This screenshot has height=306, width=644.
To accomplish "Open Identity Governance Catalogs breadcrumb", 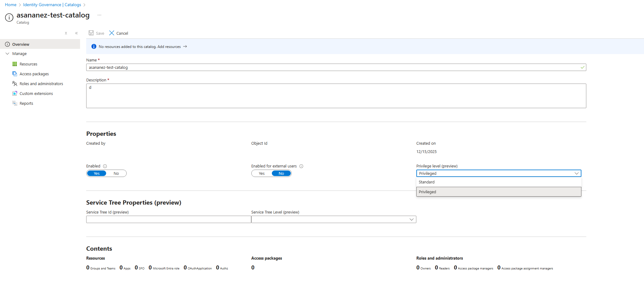I will pyautogui.click(x=52, y=5).
